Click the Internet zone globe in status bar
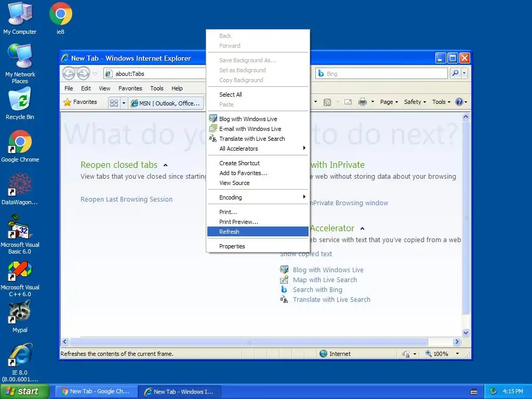 [323, 353]
